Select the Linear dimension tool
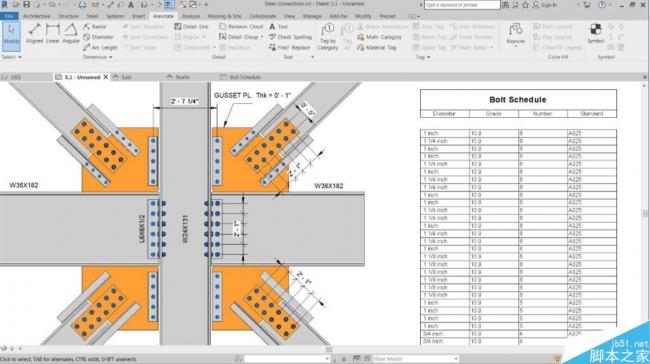Image resolution: width=650 pixels, height=364 pixels. pos(53,34)
